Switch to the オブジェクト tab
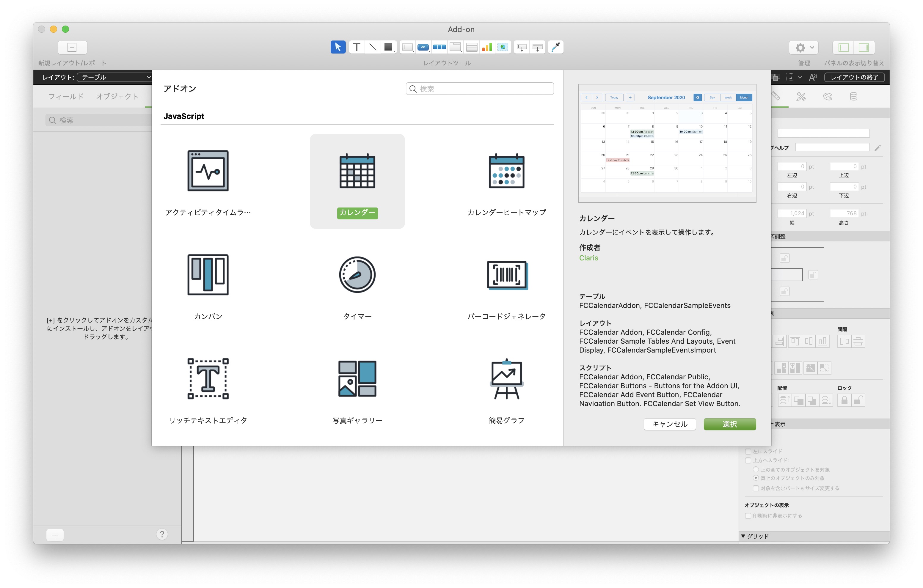This screenshot has width=923, height=588. point(117,96)
